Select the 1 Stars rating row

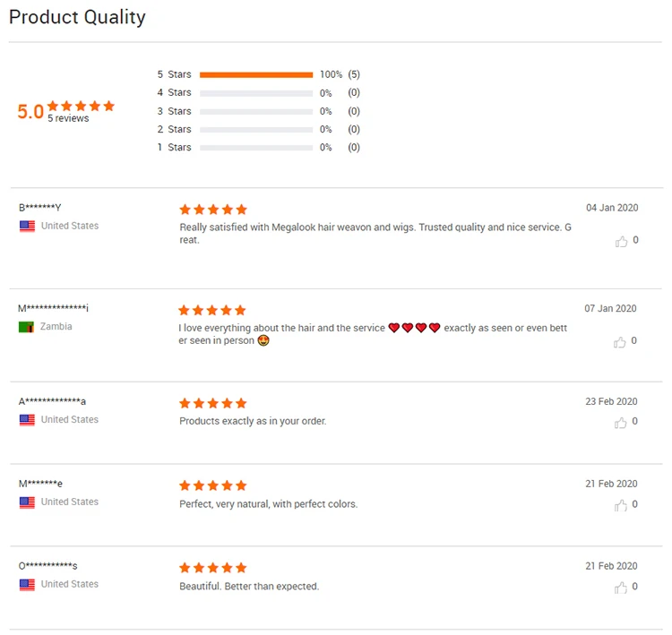pos(256,148)
